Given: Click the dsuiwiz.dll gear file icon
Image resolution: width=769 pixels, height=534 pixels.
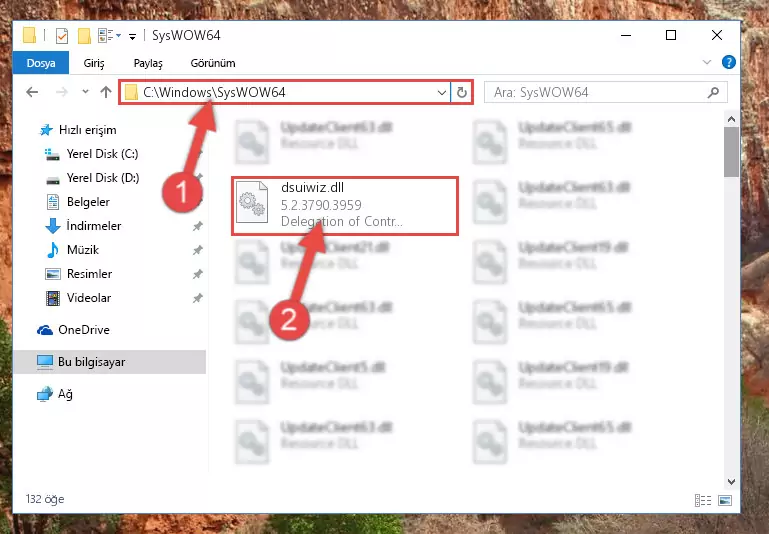Looking at the screenshot, I should click(252, 202).
